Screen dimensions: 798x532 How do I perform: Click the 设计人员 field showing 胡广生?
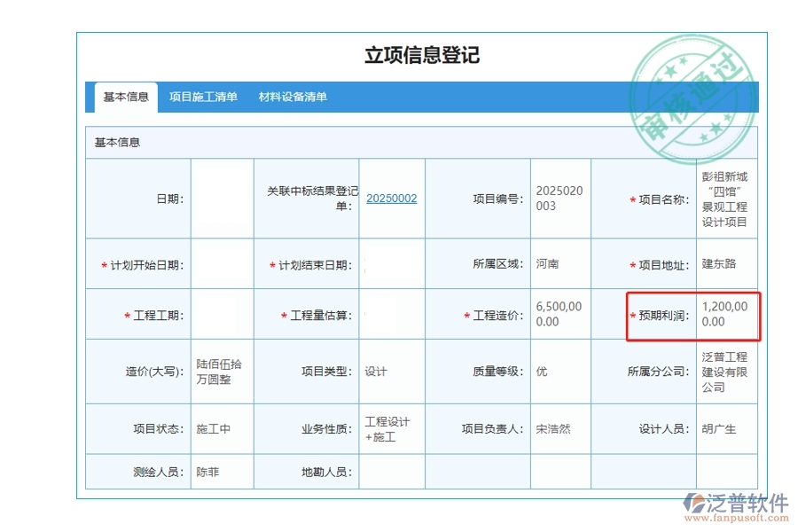tap(727, 428)
